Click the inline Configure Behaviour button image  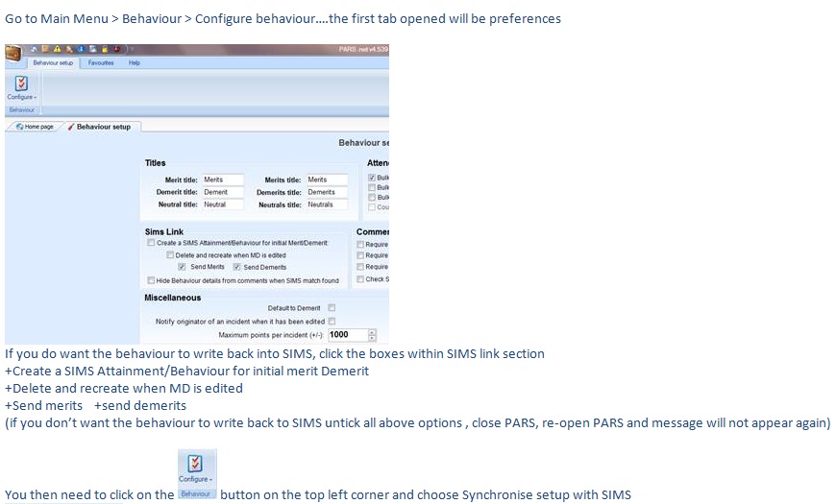coord(197,473)
